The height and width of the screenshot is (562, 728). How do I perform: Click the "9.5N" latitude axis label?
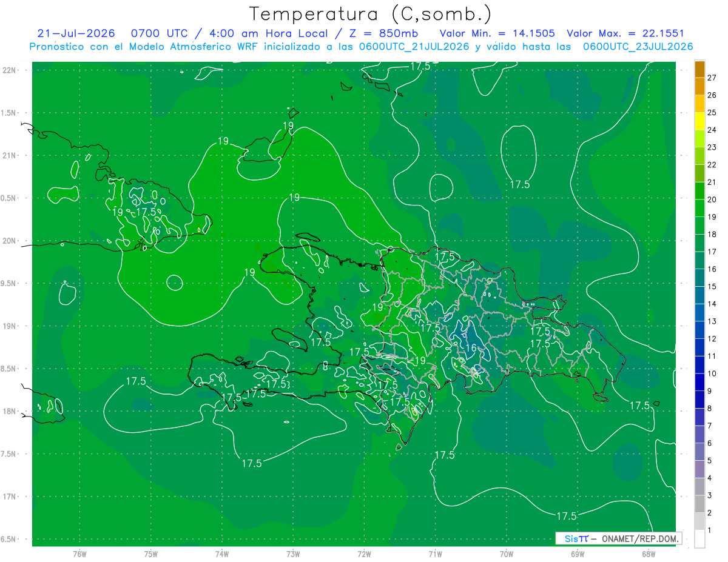tap(8, 283)
